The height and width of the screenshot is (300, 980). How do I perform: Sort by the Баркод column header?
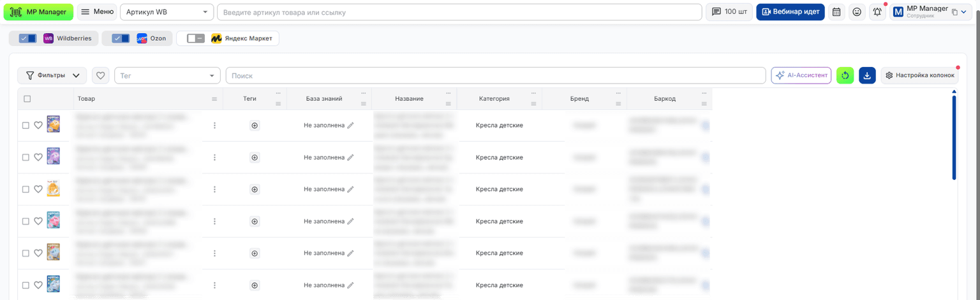click(664, 99)
